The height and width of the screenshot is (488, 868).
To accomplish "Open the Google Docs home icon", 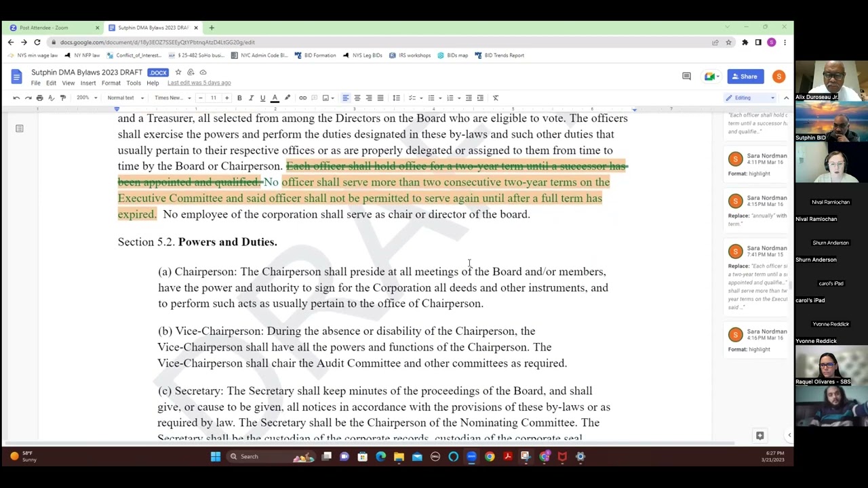I will click(x=16, y=77).
